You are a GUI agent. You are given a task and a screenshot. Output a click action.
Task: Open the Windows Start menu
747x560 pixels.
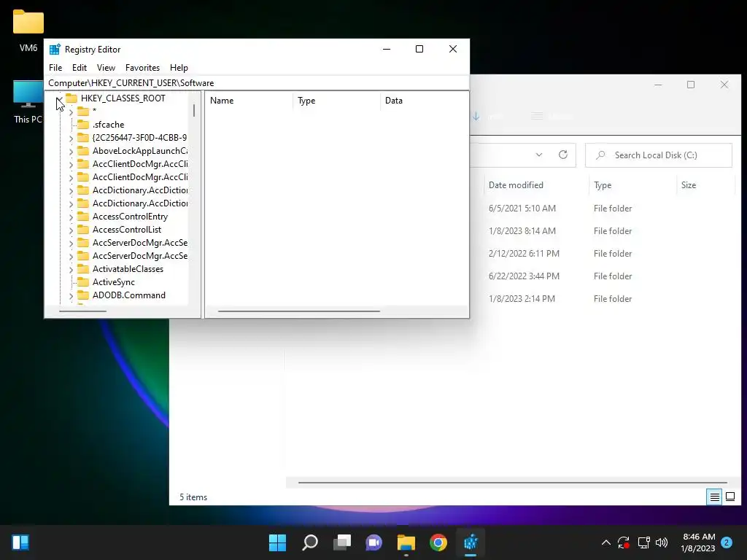click(277, 542)
